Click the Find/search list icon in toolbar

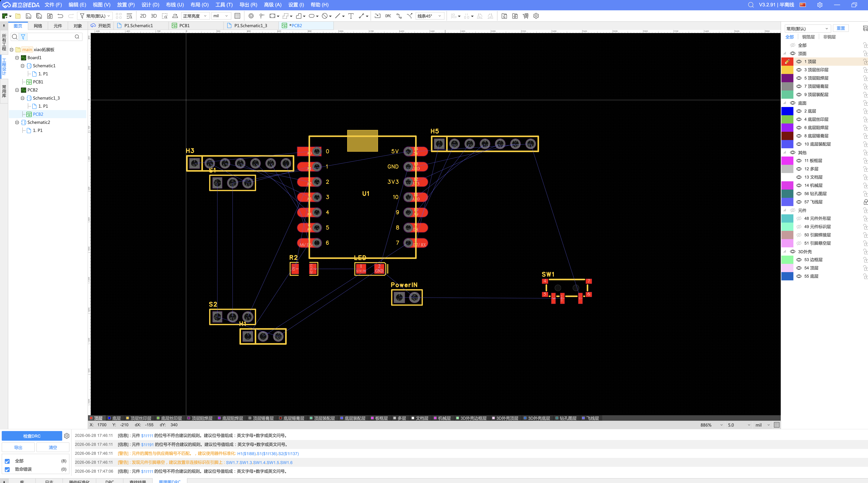(x=129, y=16)
